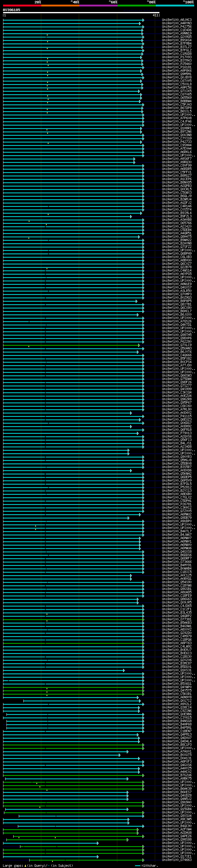Select the UniRef100_Q22B78 label
Viewport: 197px width, 868px height.
[x=177, y=267]
